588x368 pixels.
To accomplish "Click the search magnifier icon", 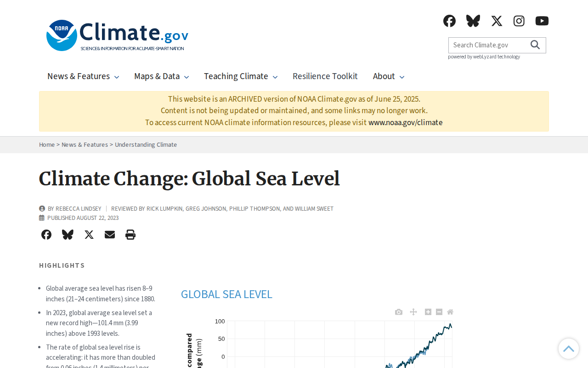I will [x=535, y=45].
